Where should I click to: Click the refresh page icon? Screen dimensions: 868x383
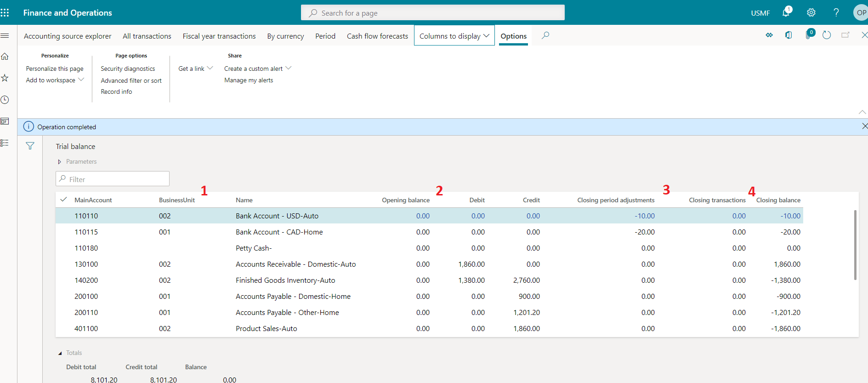tap(826, 35)
